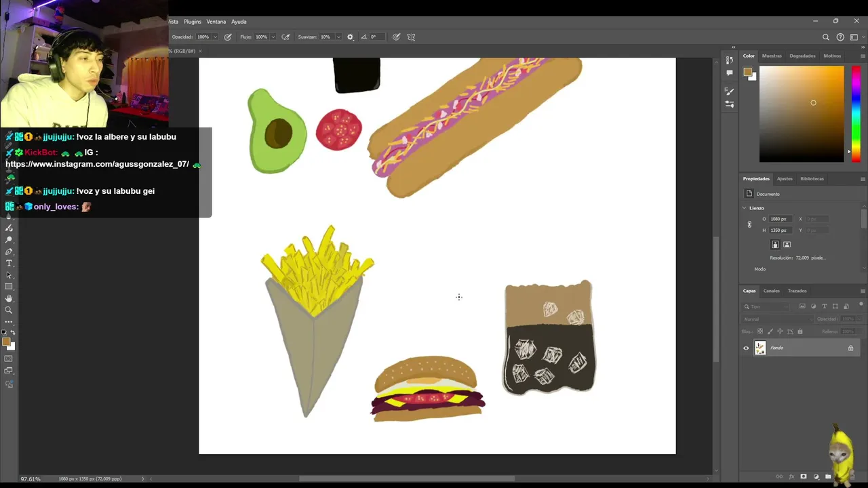The width and height of the screenshot is (868, 488).
Task: Click the brush angle input field
Action: (378, 37)
